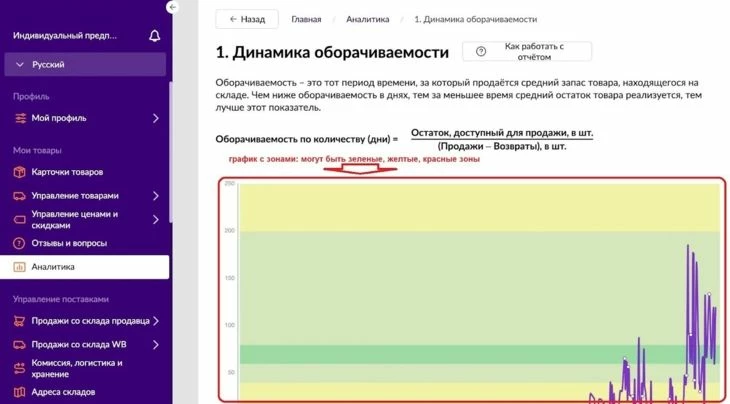Open Карточки товаров menu item
730x404 pixels.
point(67,172)
